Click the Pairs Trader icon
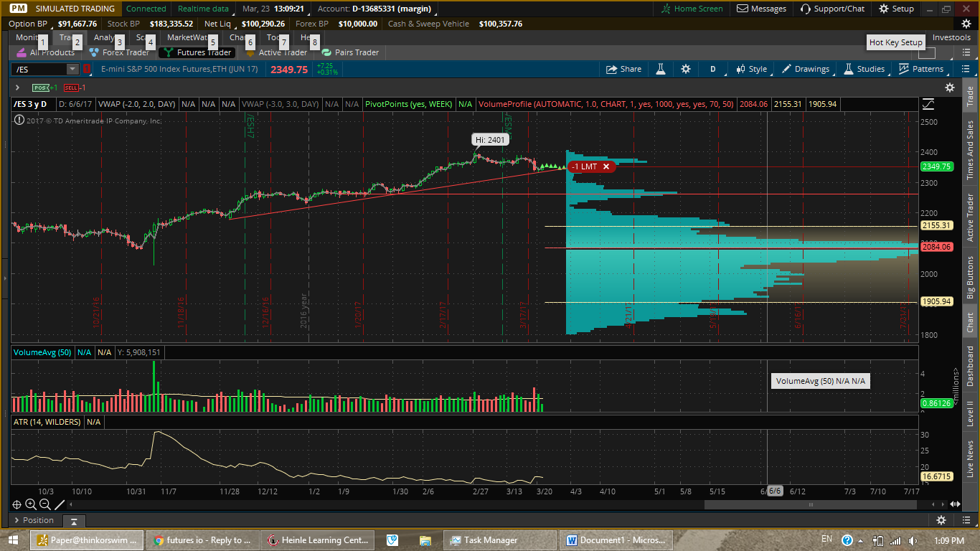980x551 pixels. pos(326,52)
